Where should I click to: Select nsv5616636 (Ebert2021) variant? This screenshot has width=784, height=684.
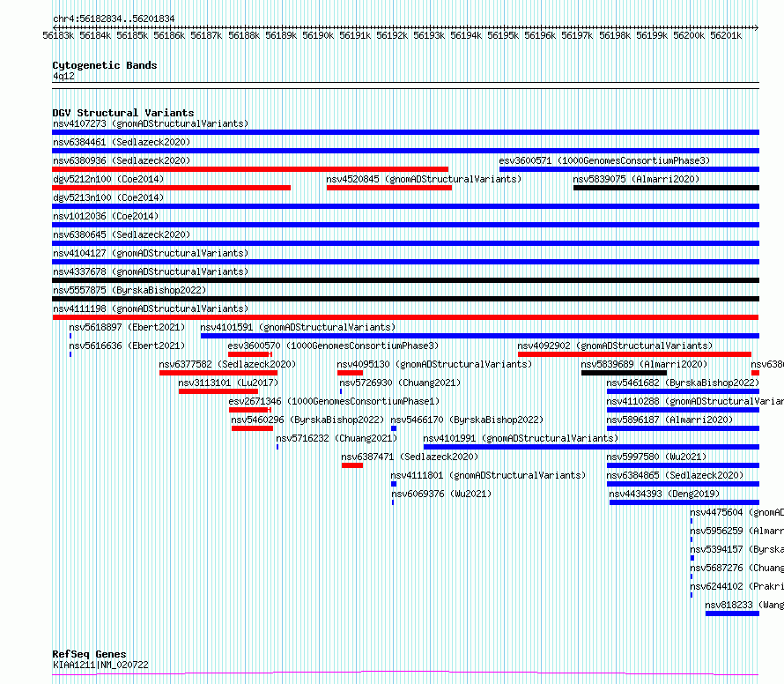tap(127, 346)
